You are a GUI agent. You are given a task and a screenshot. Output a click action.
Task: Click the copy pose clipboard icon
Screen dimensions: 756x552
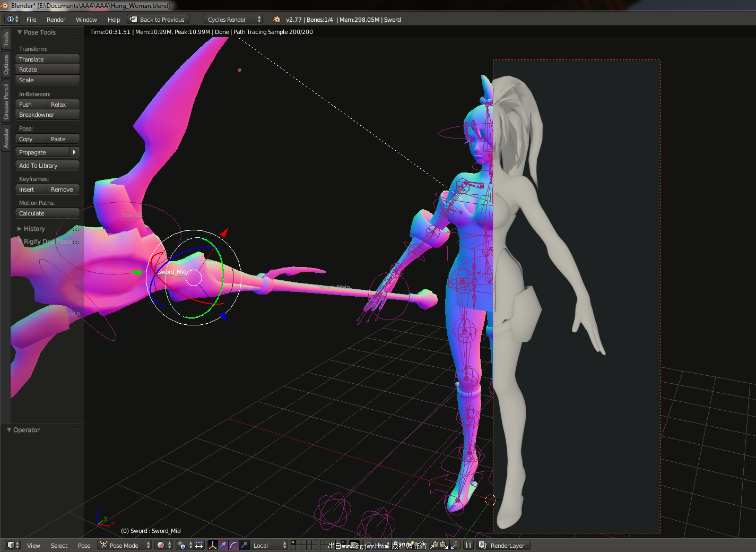click(433, 545)
